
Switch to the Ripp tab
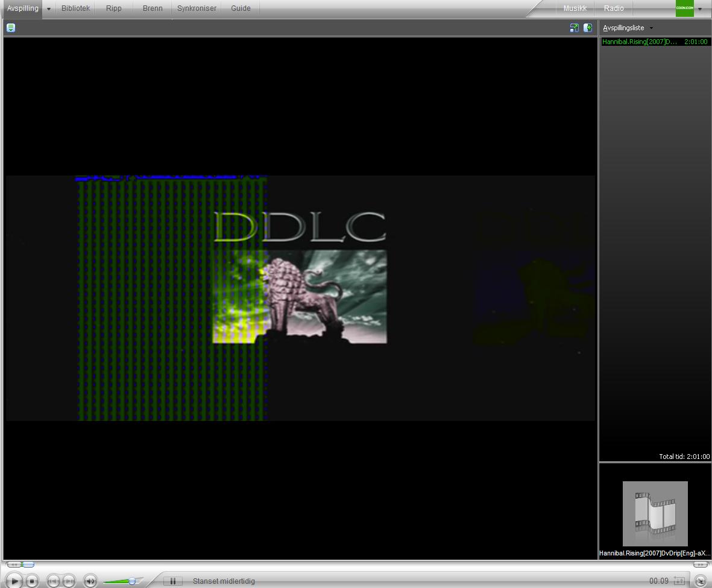(x=113, y=8)
